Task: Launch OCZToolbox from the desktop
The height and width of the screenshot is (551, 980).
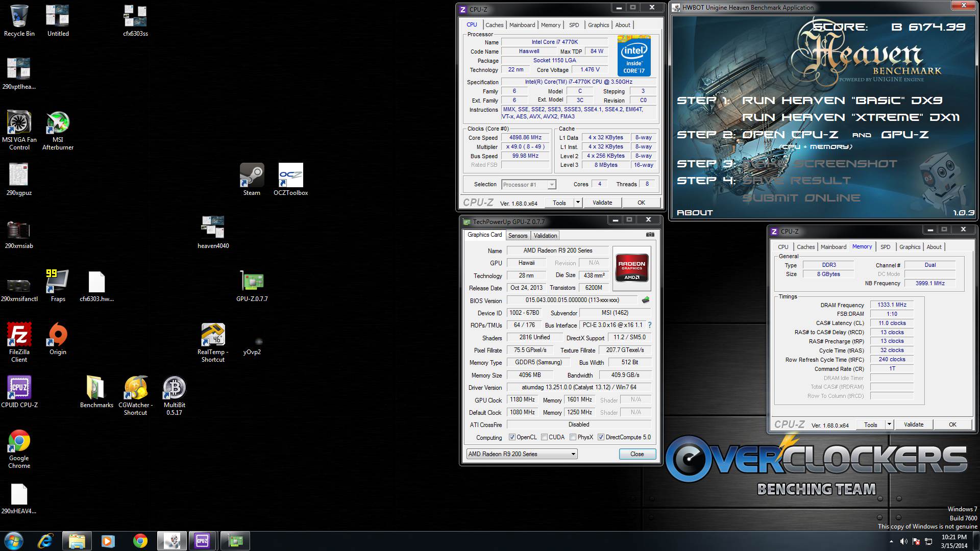Action: coord(290,179)
